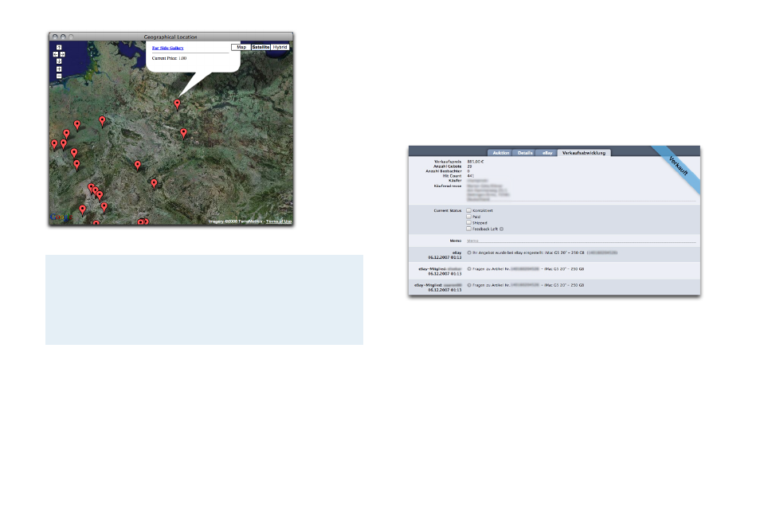This screenshot has width=760, height=532.
Task: Click the 'Geographical Location' window title
Action: (170, 37)
